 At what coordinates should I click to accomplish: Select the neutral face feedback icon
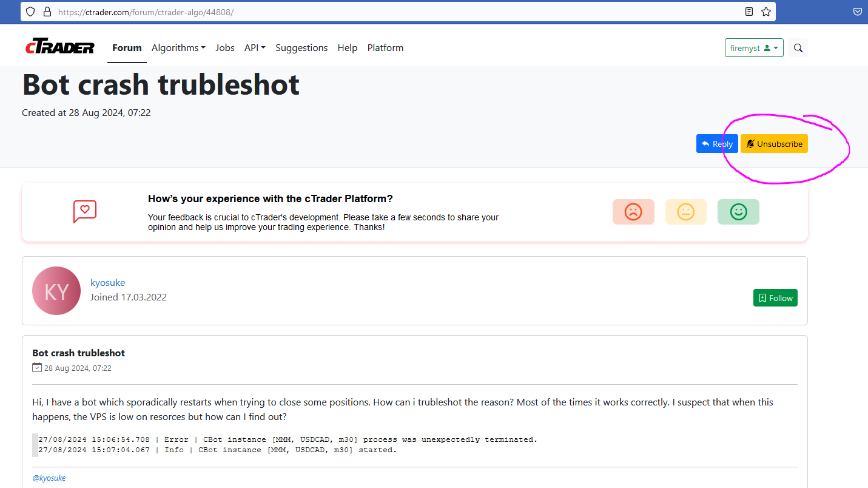(685, 212)
